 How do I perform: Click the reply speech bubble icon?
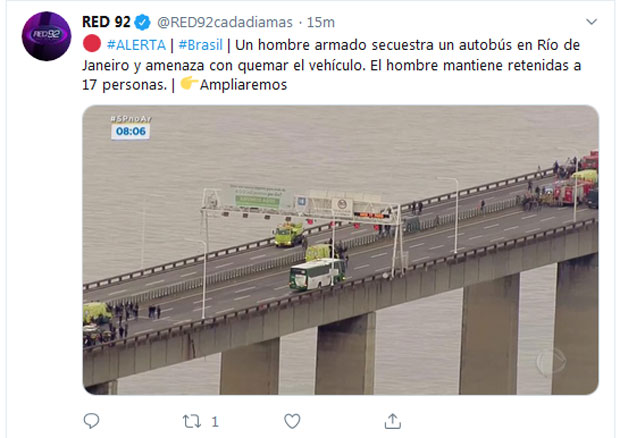(91, 421)
